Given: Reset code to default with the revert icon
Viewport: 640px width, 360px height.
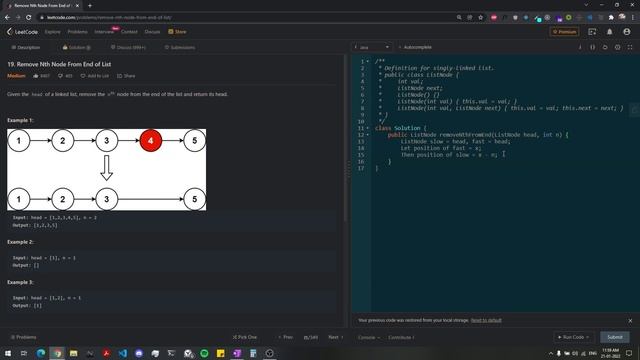Looking at the screenshot, I should coord(605,47).
